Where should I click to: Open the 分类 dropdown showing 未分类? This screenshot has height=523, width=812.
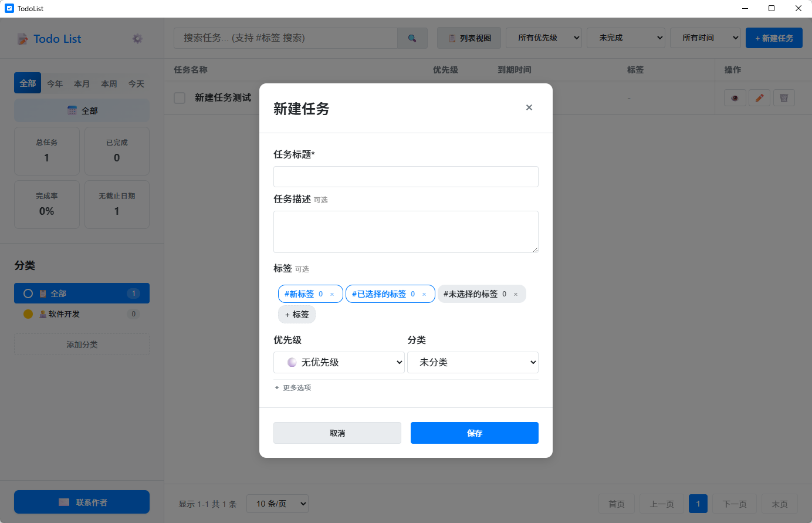473,362
